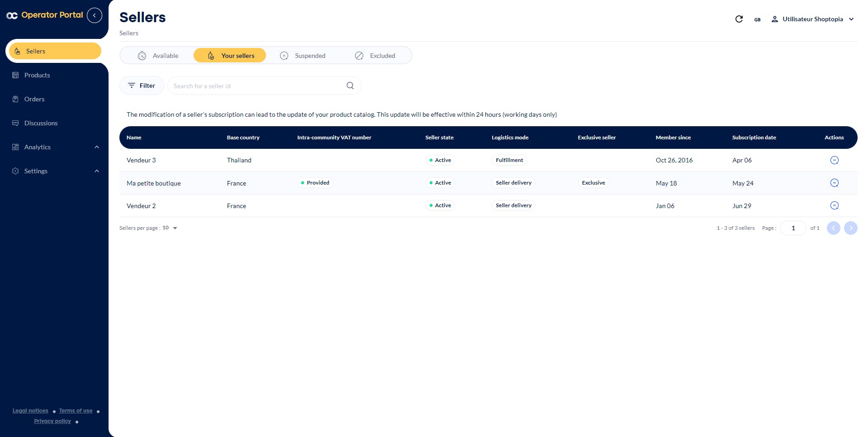The height and width of the screenshot is (437, 868).
Task: Click the search magnifier icon
Action: tap(350, 85)
